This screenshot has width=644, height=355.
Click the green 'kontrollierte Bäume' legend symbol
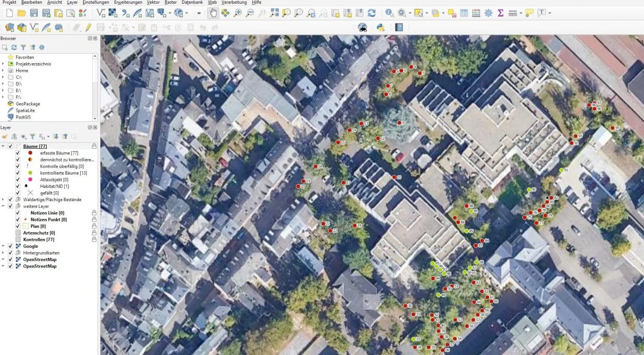point(30,173)
